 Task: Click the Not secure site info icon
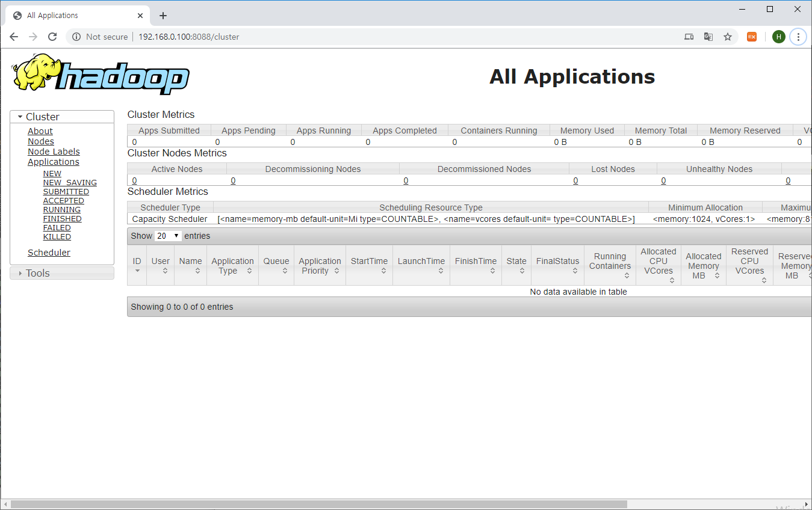tap(76, 37)
